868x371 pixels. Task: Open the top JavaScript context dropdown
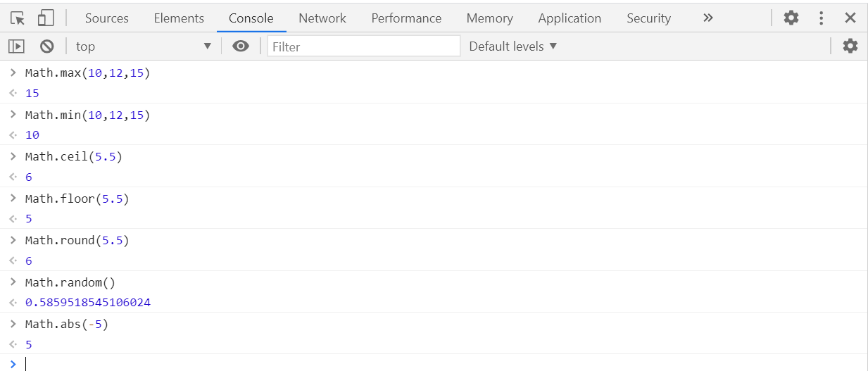[x=144, y=46]
